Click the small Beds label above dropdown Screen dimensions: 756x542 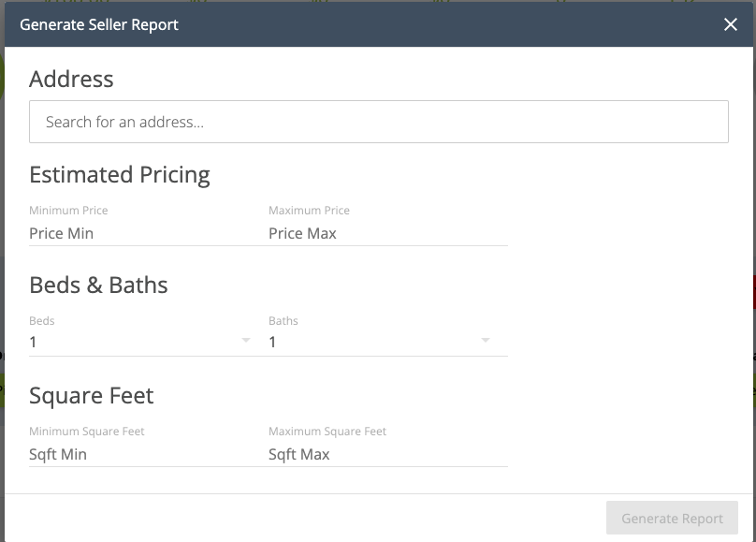coord(42,321)
